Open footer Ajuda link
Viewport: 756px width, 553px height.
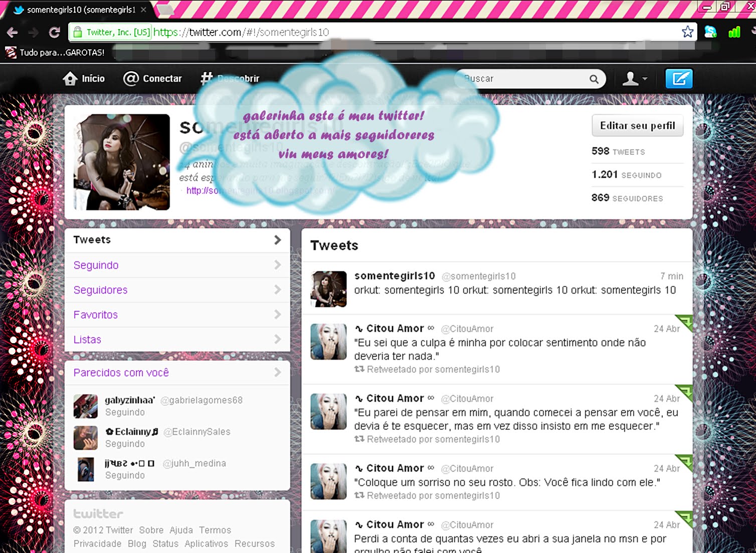pyautogui.click(x=181, y=530)
